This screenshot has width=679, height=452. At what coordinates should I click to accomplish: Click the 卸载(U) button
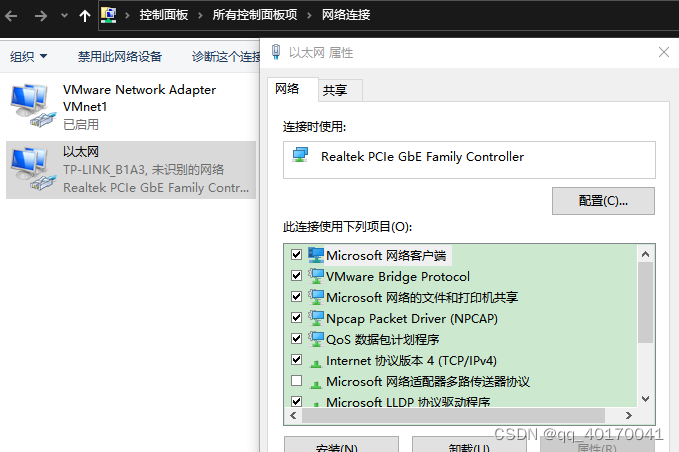(469, 445)
